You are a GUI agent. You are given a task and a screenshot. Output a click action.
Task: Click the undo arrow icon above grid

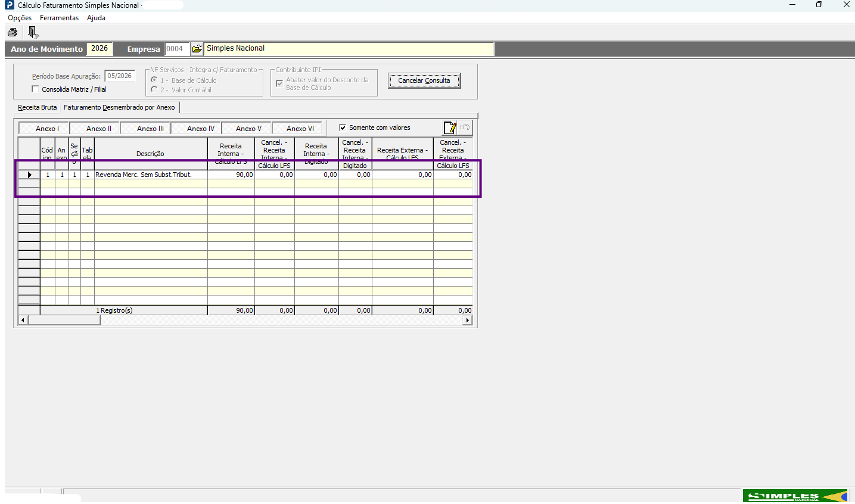point(465,127)
